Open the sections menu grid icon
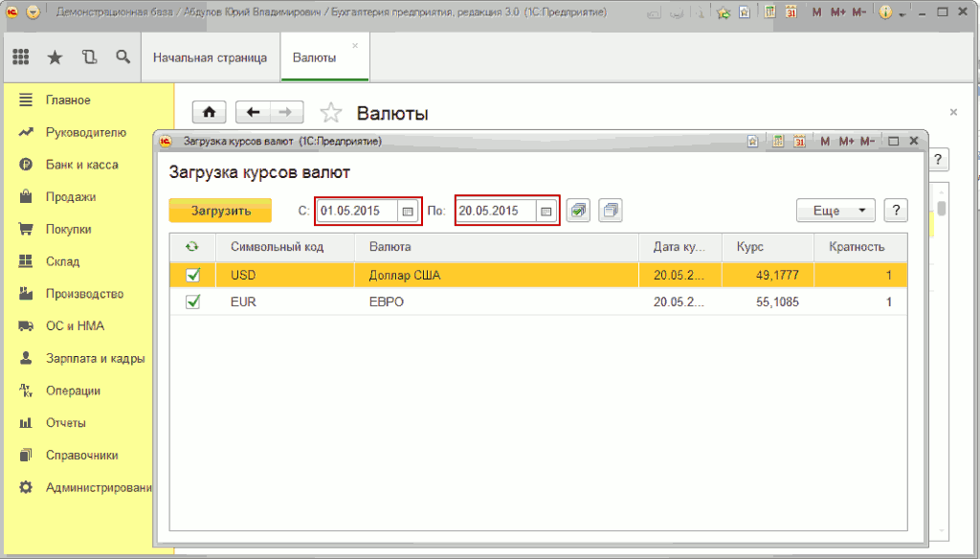The height and width of the screenshot is (559, 980). [x=21, y=56]
